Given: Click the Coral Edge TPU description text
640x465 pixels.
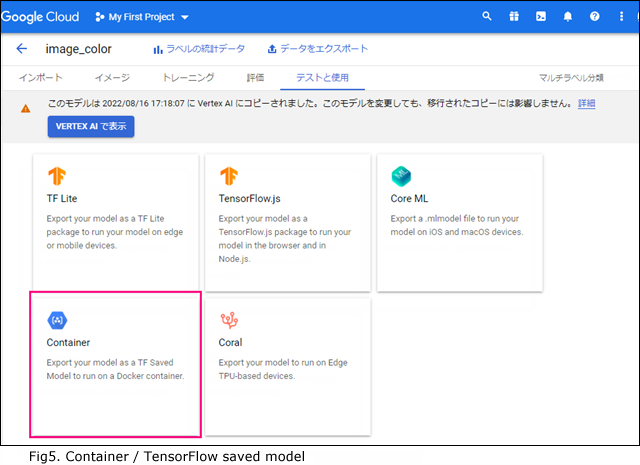Looking at the screenshot, I should tap(283, 369).
